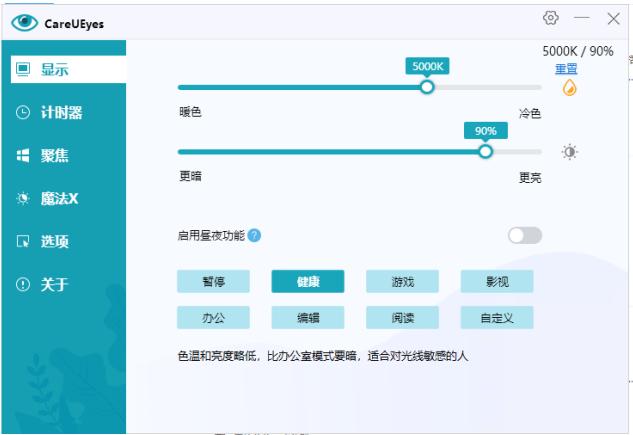Close the CareUEyes window
633x435 pixels.
pyautogui.click(x=613, y=18)
